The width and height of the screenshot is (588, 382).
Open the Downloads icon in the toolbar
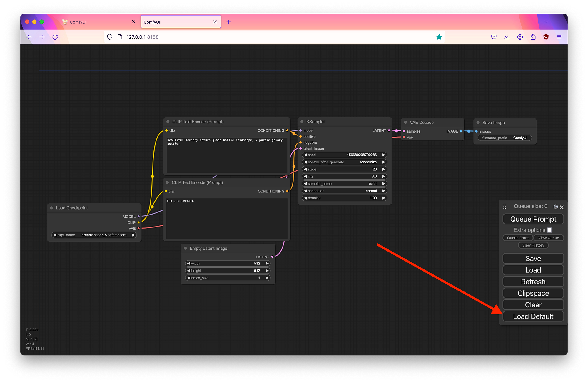pyautogui.click(x=507, y=37)
